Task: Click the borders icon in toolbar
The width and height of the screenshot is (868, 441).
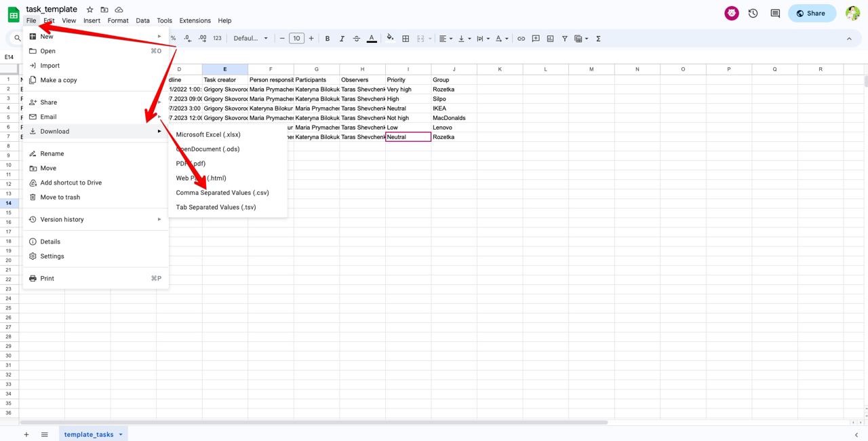Action: pyautogui.click(x=406, y=39)
